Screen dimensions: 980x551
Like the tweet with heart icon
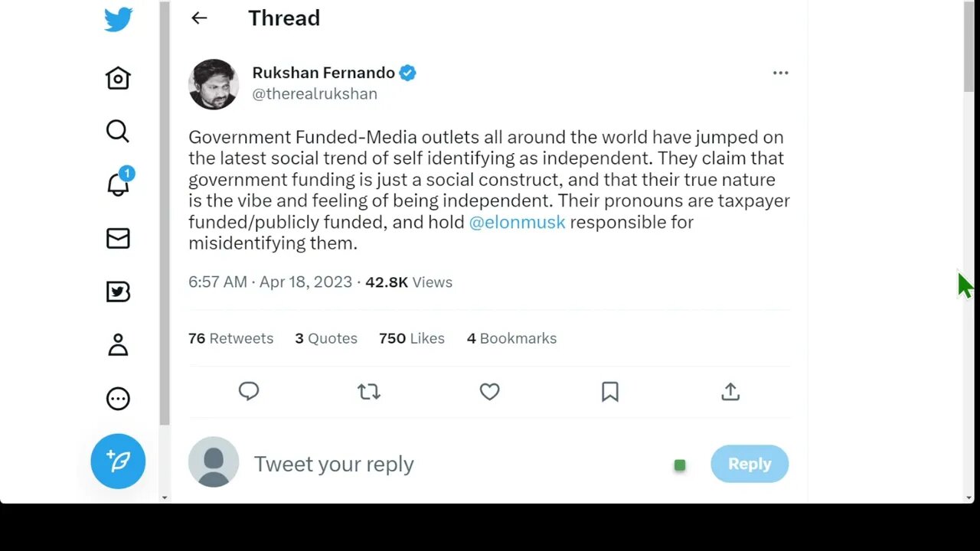[x=489, y=392]
